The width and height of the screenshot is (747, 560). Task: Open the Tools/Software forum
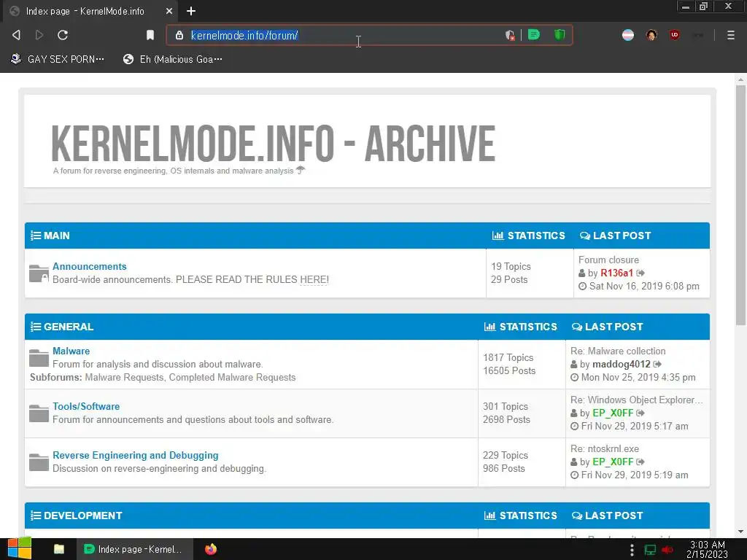tap(86, 406)
